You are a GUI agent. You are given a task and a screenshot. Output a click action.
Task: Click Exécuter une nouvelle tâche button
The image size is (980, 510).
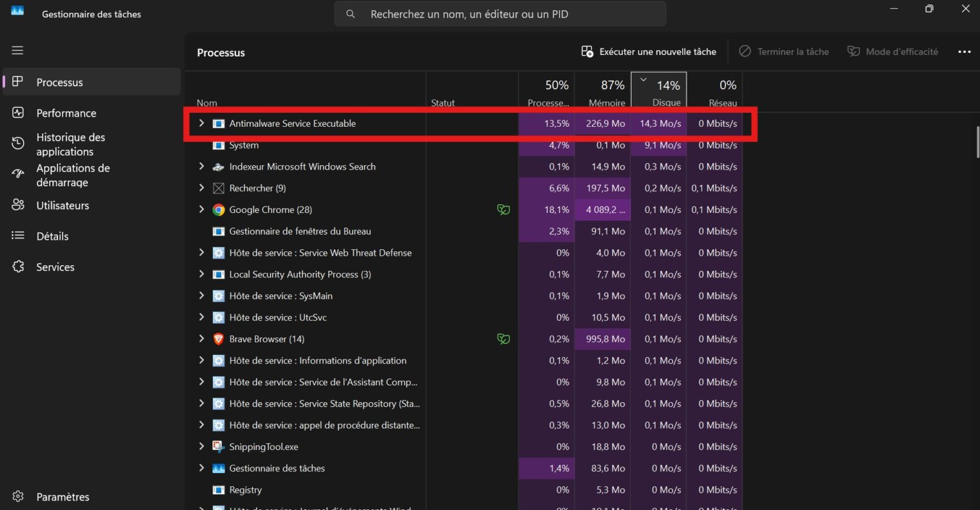[649, 52]
